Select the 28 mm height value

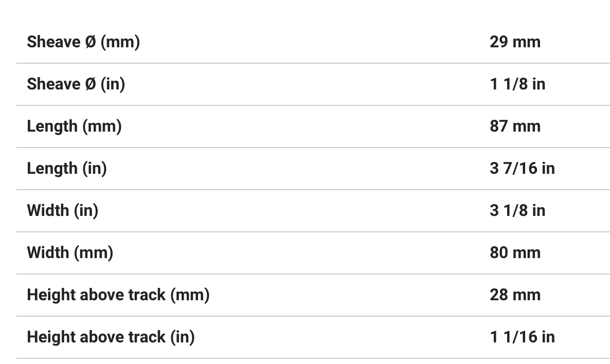coord(515,295)
